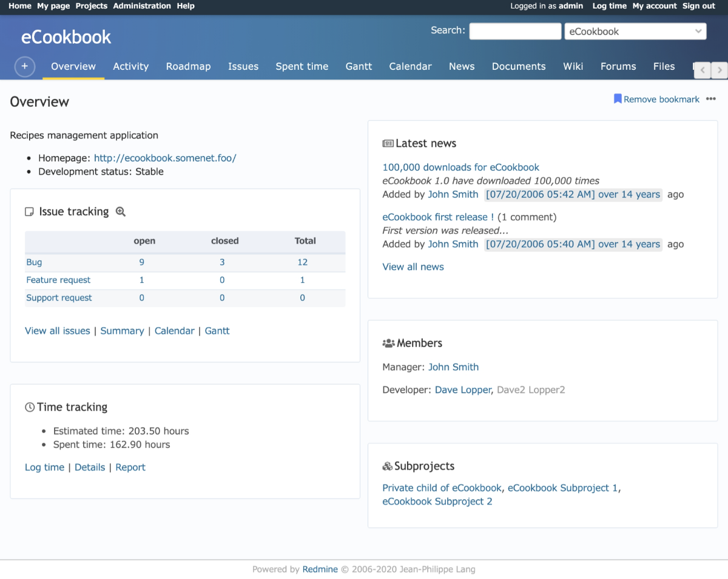This screenshot has width=728, height=579.
Task: Open the Calendar tab
Action: coord(411,66)
